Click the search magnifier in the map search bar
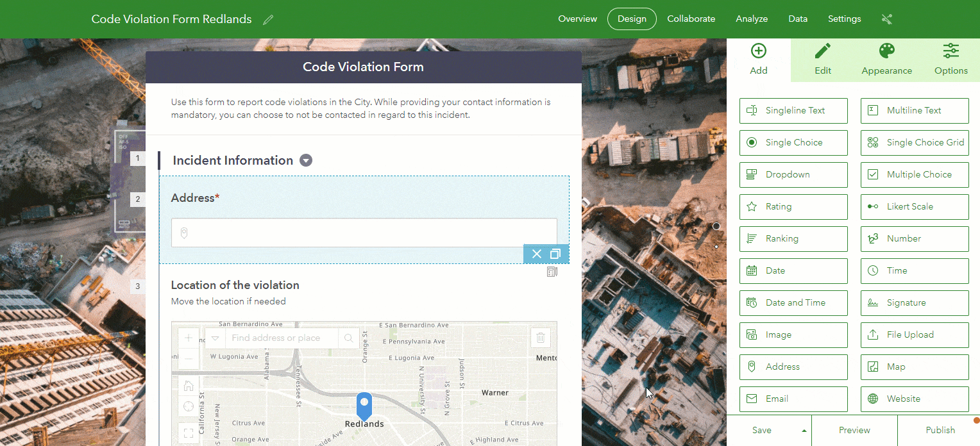Screen dimensions: 980x446 pyautogui.click(x=348, y=338)
